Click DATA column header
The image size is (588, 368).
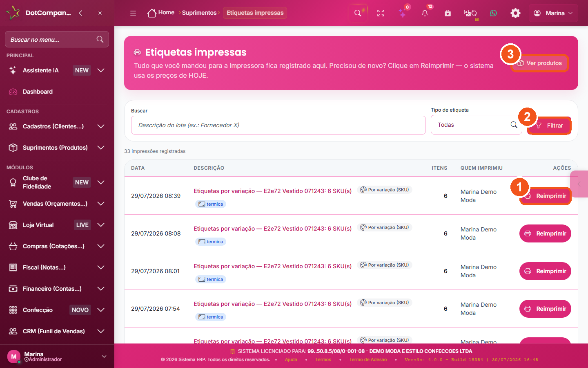click(x=138, y=168)
